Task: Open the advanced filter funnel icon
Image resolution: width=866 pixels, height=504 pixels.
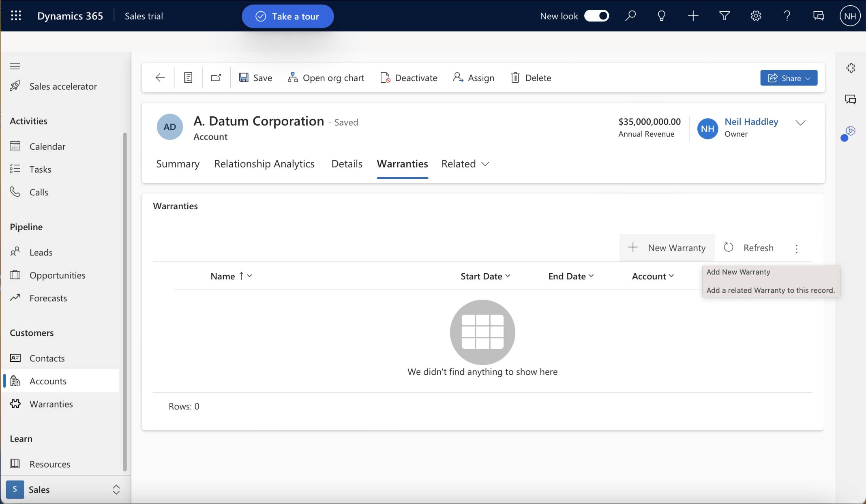Action: (x=724, y=16)
